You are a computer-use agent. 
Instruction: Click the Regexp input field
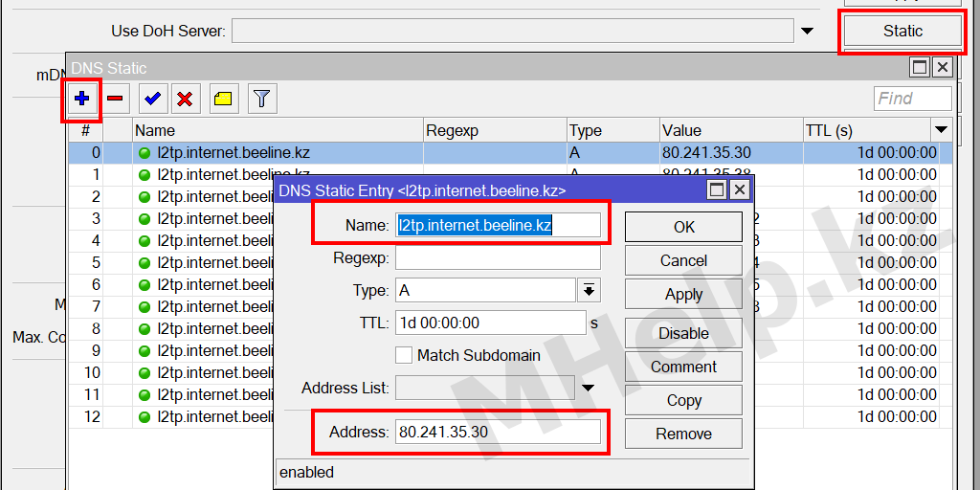click(498, 257)
